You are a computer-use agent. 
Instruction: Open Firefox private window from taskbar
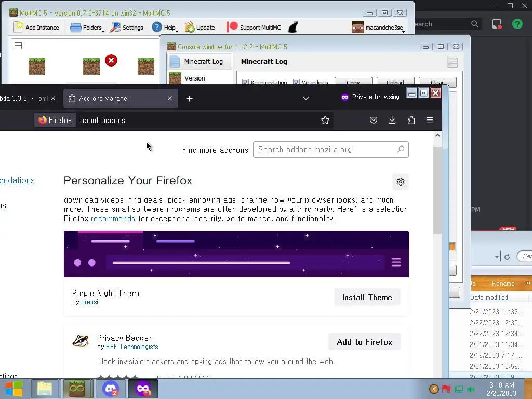coord(143,389)
